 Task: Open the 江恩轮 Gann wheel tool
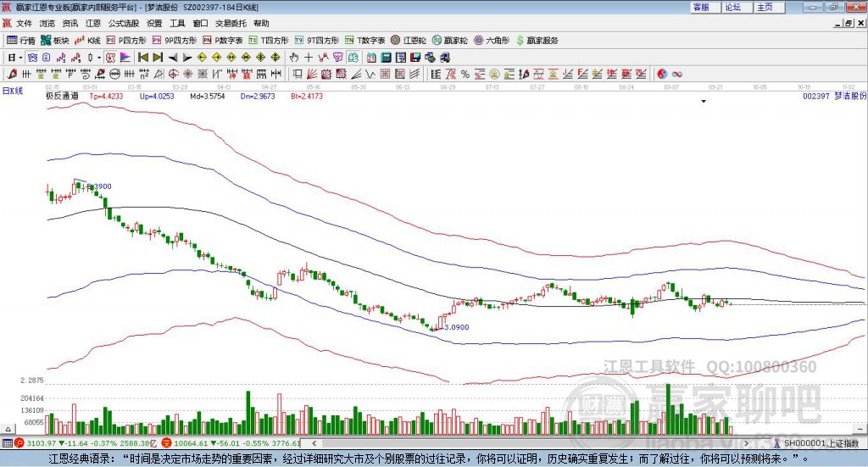point(409,40)
